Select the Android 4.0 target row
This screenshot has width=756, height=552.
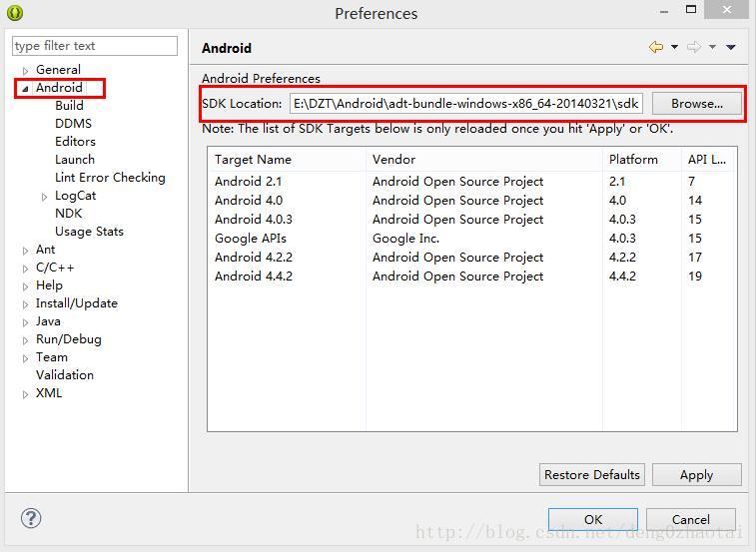click(472, 200)
